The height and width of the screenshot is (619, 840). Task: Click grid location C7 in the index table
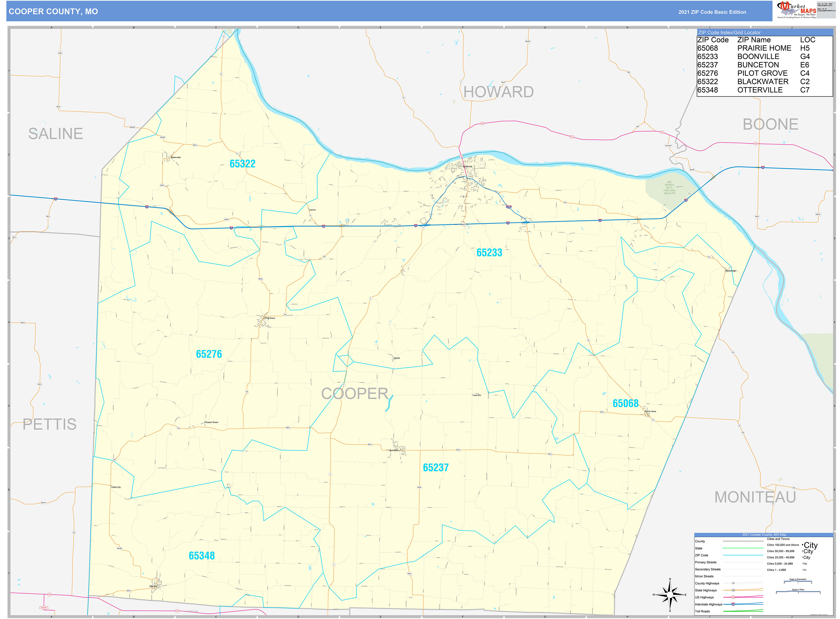[804, 90]
